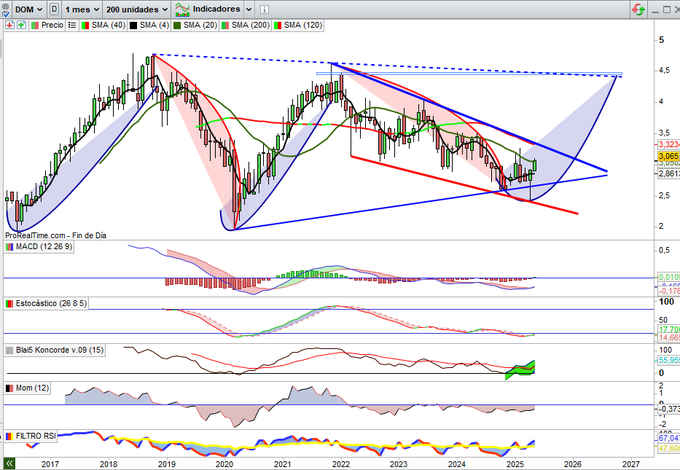Click the red plus add-panel icon
Image resolution: width=680 pixels, height=470 pixels.
tap(9, 25)
